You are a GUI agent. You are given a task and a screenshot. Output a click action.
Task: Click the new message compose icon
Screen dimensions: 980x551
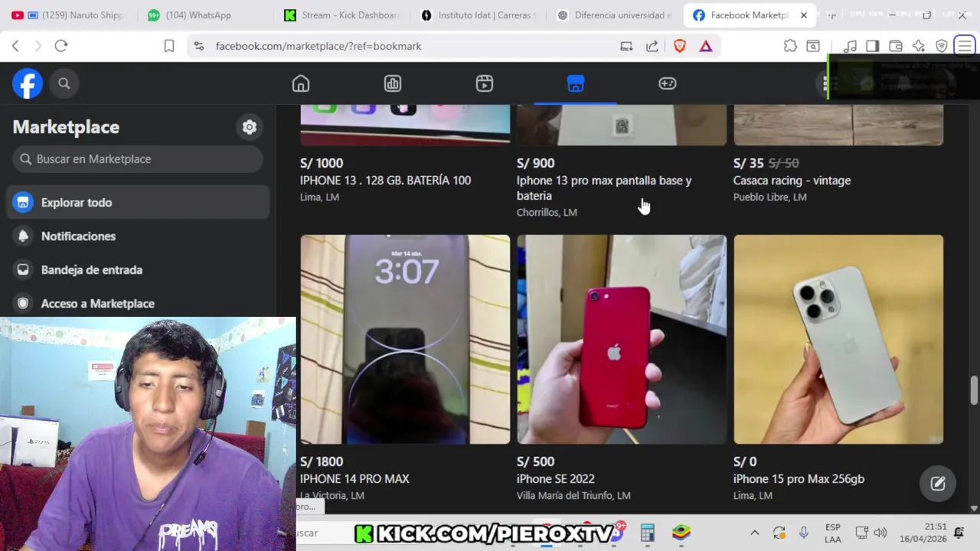(x=938, y=484)
